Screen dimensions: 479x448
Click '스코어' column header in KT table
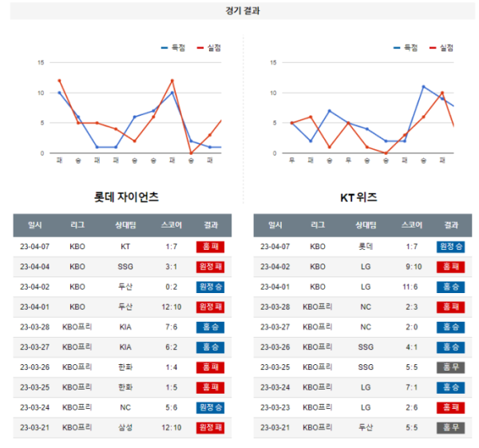pyautogui.click(x=412, y=225)
